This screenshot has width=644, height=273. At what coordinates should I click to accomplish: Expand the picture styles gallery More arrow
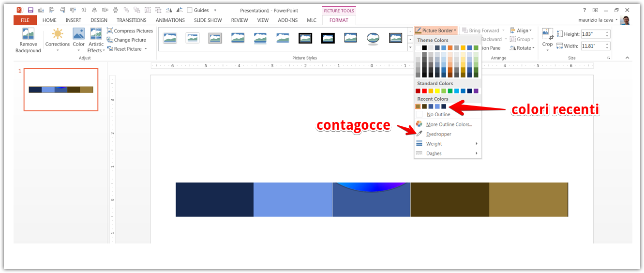[x=410, y=47]
